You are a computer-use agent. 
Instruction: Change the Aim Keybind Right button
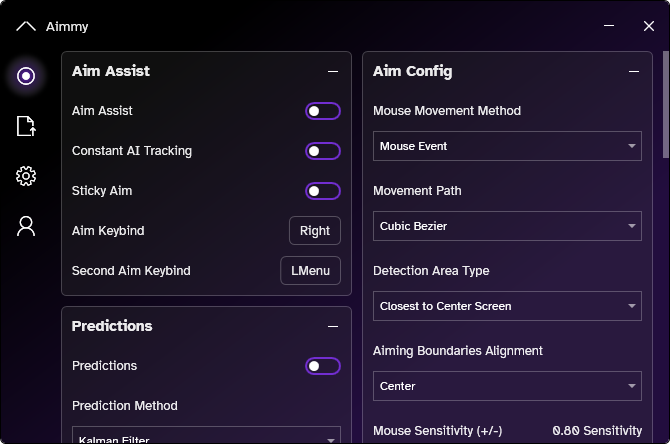pyautogui.click(x=315, y=231)
